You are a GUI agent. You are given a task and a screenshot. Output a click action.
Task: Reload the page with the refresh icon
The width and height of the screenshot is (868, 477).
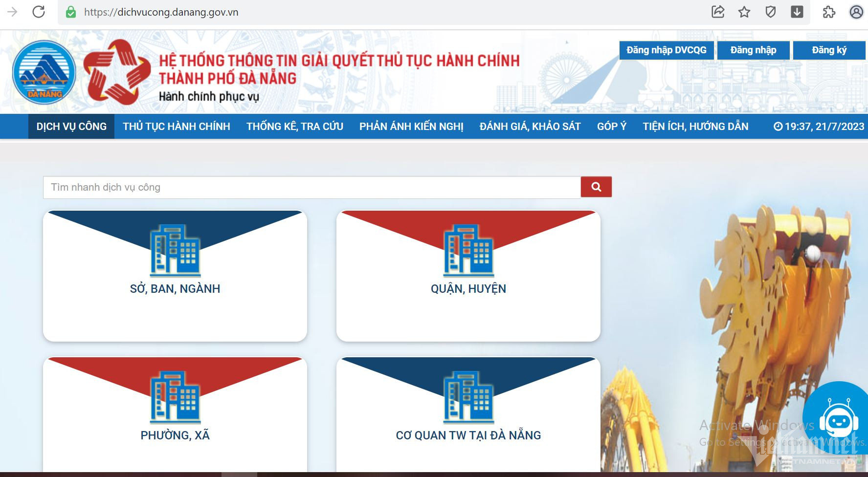click(x=39, y=12)
